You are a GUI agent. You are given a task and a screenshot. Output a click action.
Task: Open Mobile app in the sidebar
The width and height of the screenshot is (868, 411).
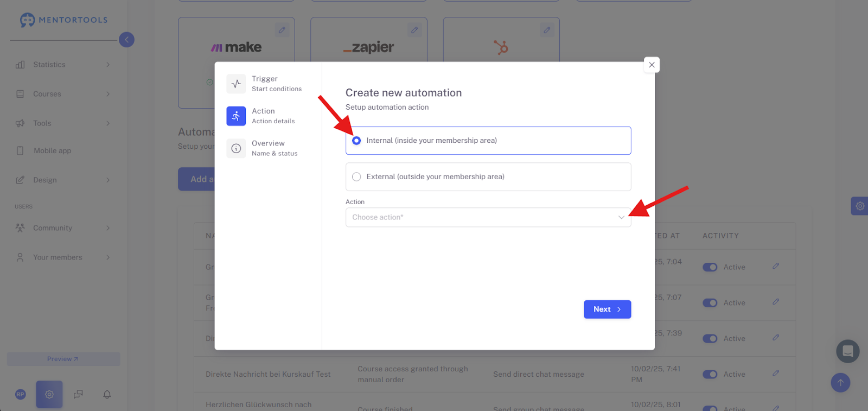coord(52,151)
